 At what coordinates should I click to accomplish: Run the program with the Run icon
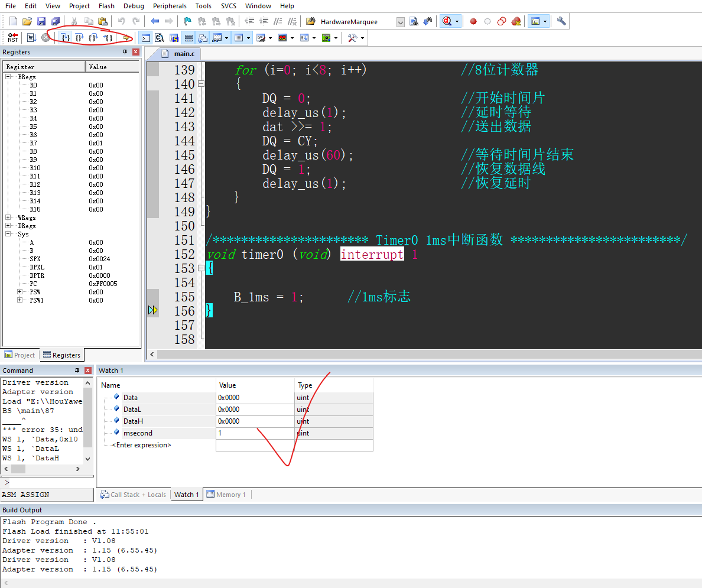point(31,38)
